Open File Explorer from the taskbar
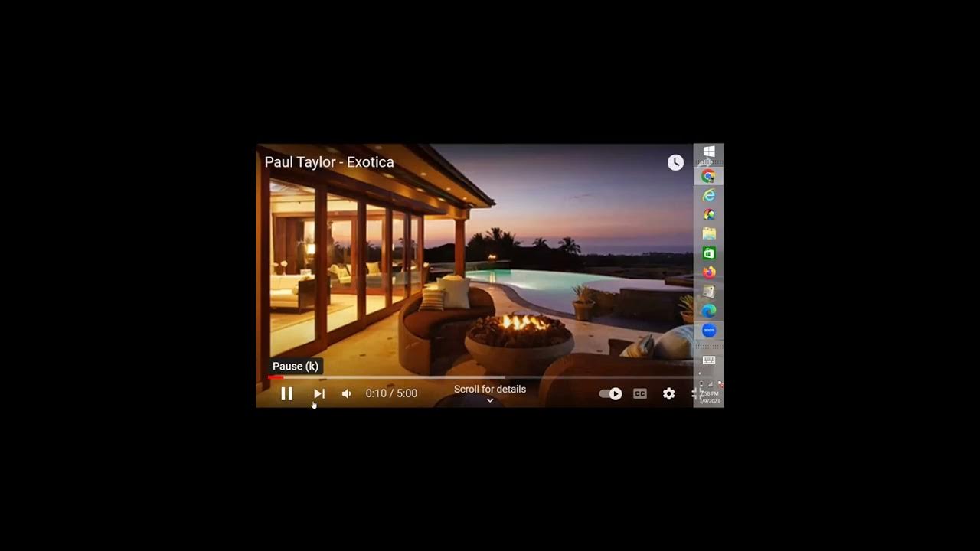Screen dimensions: 980x551 tap(709, 233)
